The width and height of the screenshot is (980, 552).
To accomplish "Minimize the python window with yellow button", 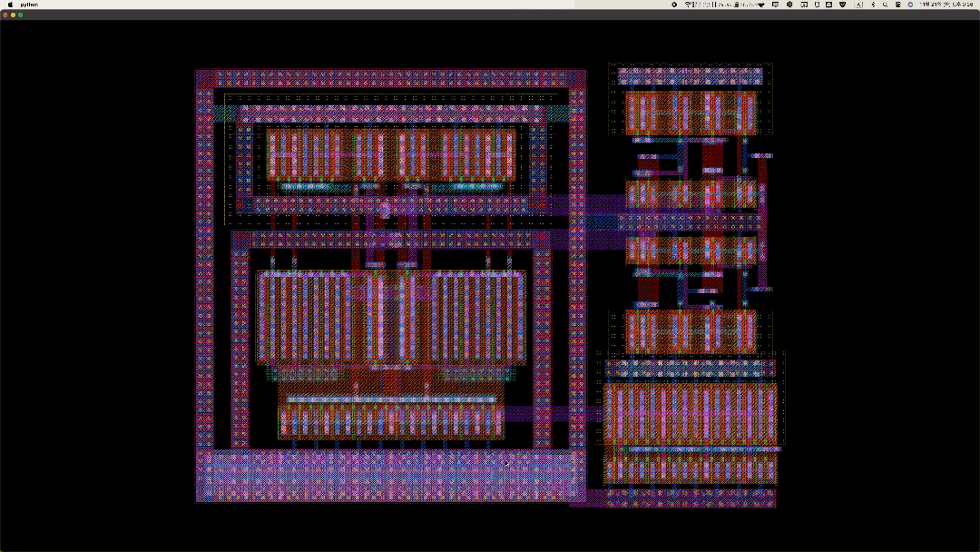I will (13, 15).
